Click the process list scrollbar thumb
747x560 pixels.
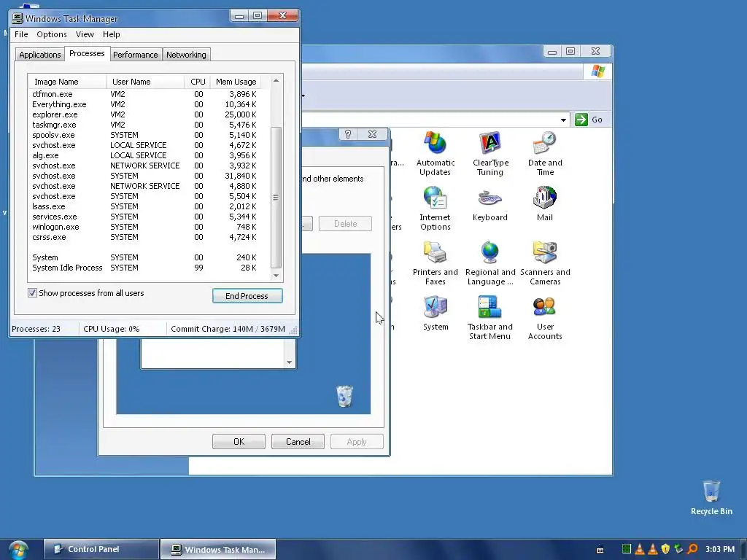coord(276,197)
